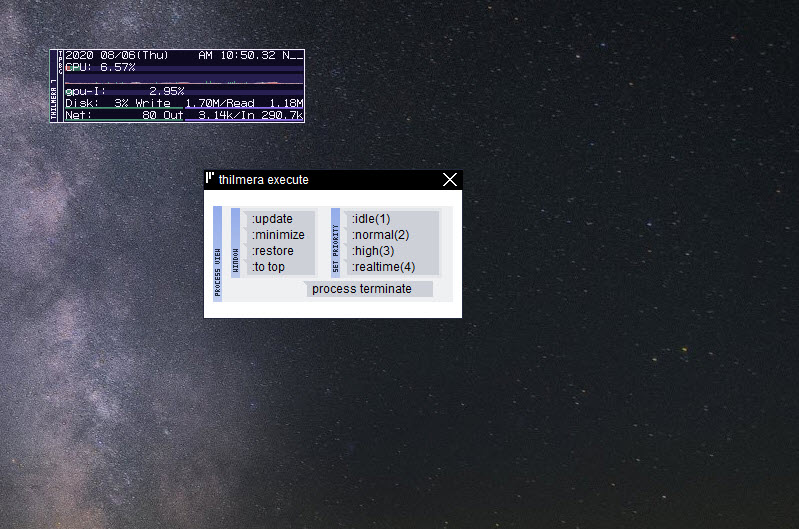
Task: Set priority to :high(3)
Action: coord(391,251)
